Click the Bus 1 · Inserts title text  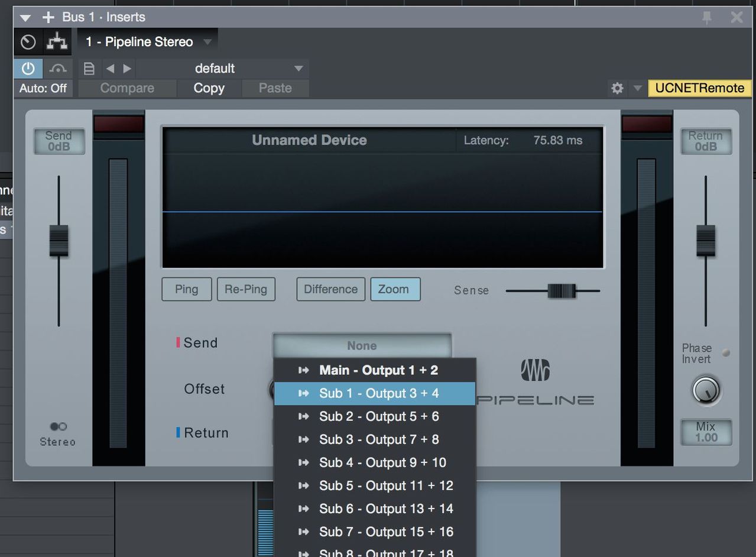[x=104, y=17]
